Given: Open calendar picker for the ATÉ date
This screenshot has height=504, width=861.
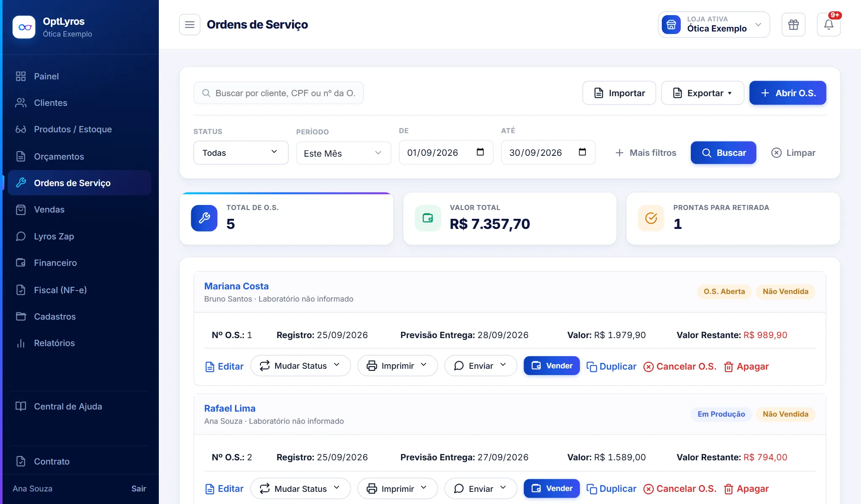Looking at the screenshot, I should coord(582,152).
